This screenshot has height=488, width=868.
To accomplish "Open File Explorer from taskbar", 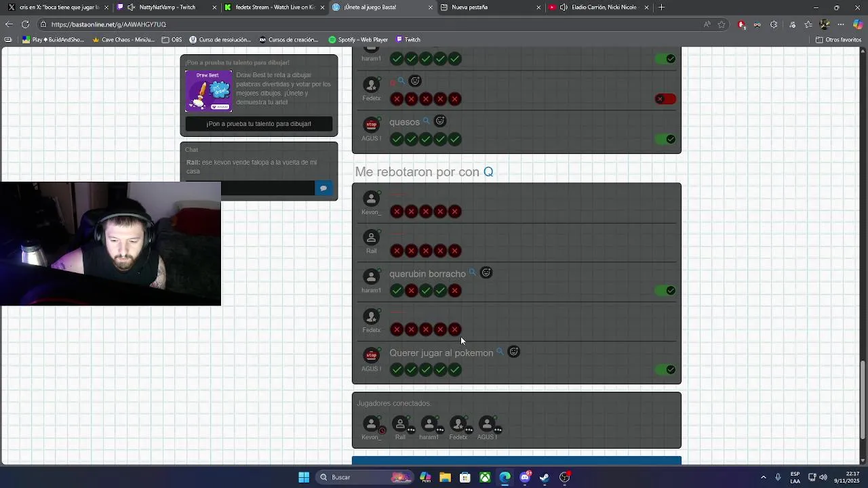I will point(445,477).
